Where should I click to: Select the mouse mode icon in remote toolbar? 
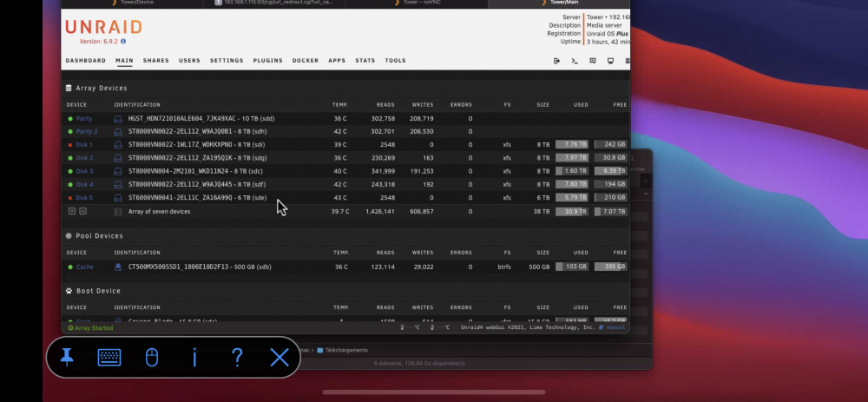click(x=152, y=358)
